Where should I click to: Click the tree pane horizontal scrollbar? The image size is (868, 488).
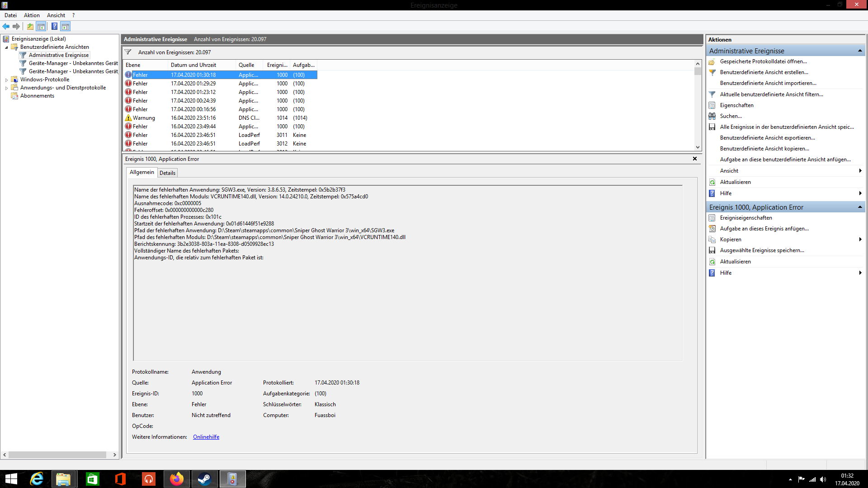57,455
